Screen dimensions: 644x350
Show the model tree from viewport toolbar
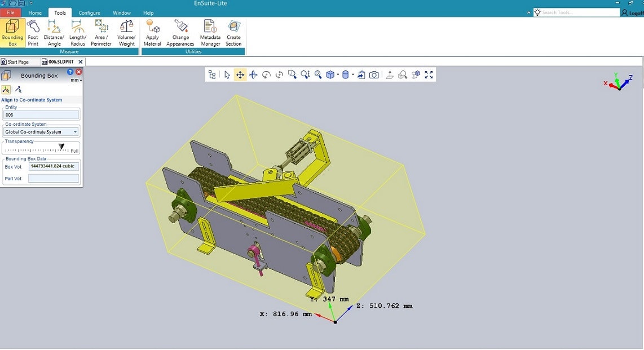pos(212,74)
